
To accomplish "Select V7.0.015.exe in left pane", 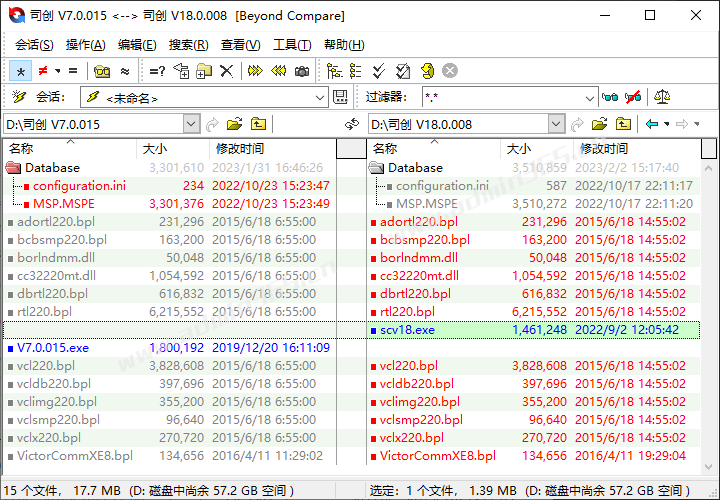I will pos(53,348).
